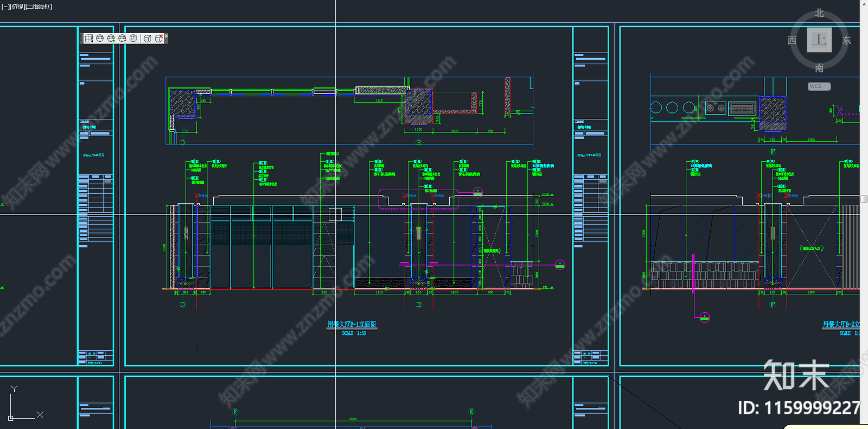This screenshot has width=868, height=429.
Task: Click the vertical scrollbar up arrow
Action: coord(864,4)
